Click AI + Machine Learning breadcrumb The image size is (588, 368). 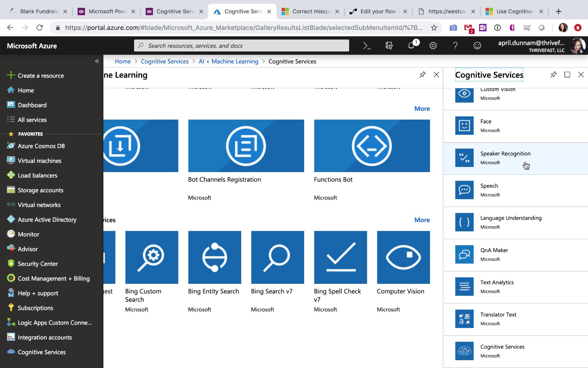click(228, 61)
